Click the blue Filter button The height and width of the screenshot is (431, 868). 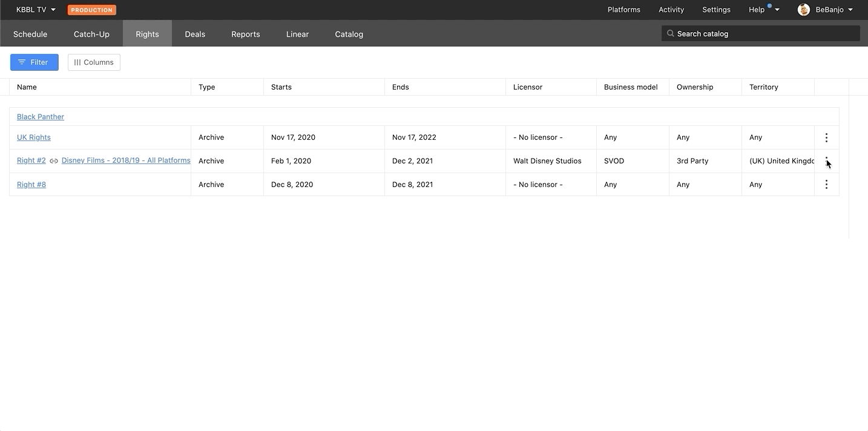coord(35,62)
